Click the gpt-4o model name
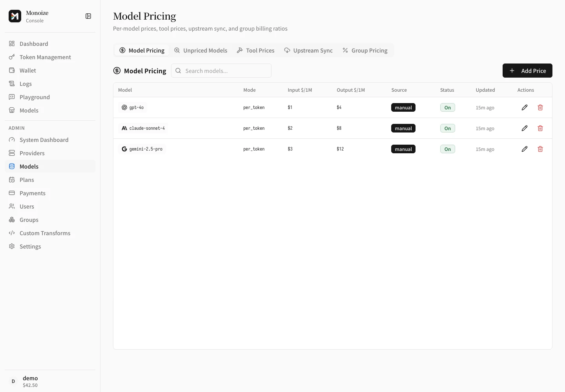Image resolution: width=565 pixels, height=392 pixels. (133, 107)
